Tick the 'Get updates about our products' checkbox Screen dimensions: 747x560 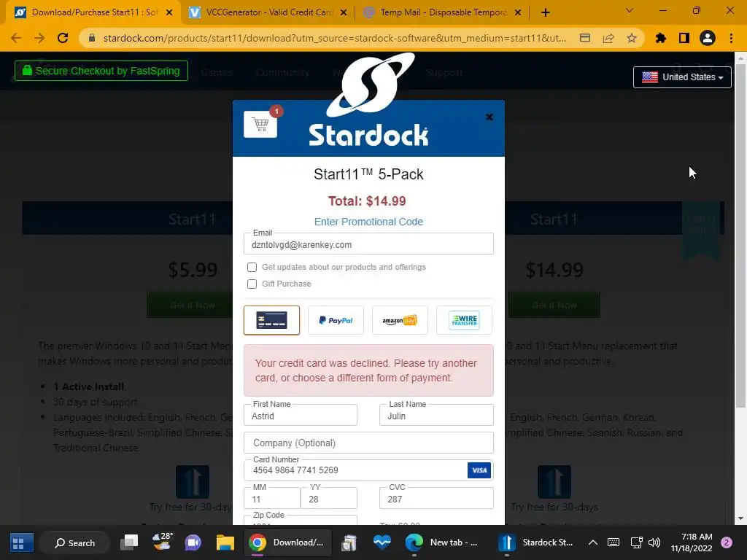coord(252,267)
